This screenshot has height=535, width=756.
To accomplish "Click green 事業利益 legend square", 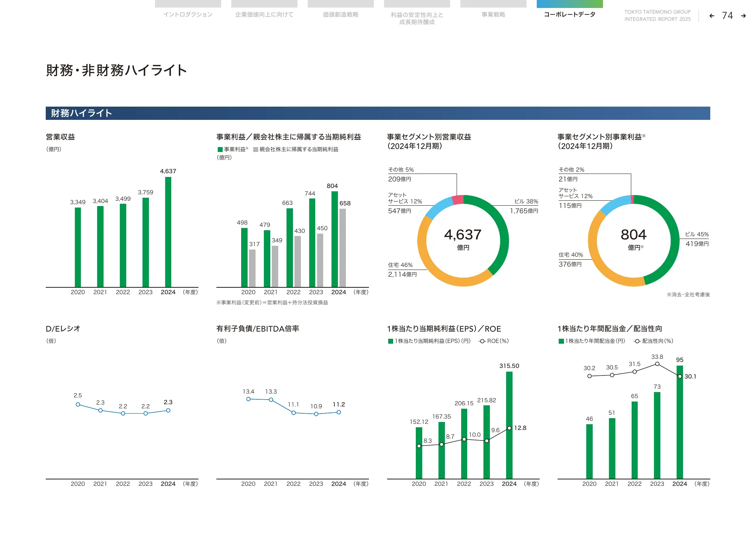I will pyautogui.click(x=220, y=150).
